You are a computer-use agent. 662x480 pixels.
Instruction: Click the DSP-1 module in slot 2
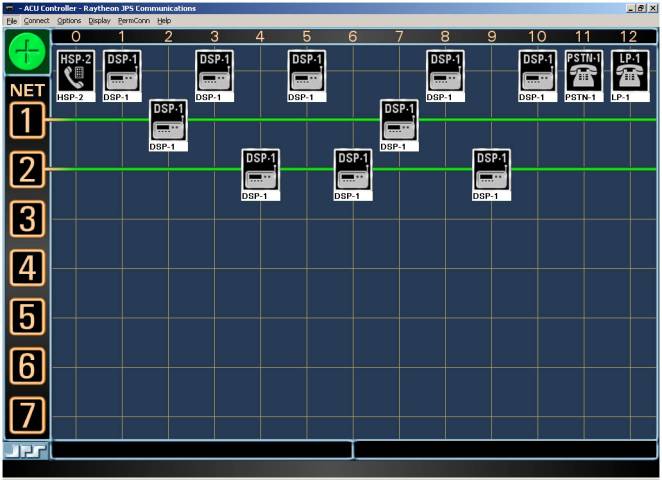[168, 120]
